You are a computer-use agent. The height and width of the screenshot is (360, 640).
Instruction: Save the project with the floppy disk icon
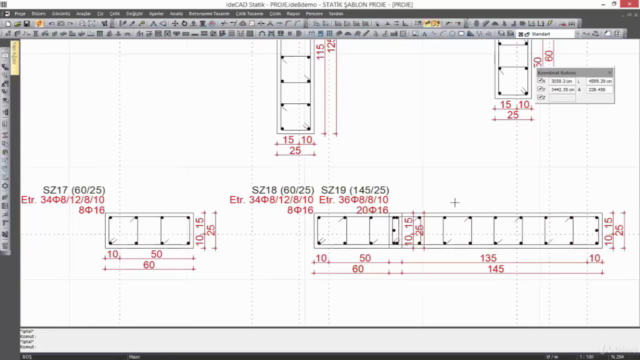point(27,24)
